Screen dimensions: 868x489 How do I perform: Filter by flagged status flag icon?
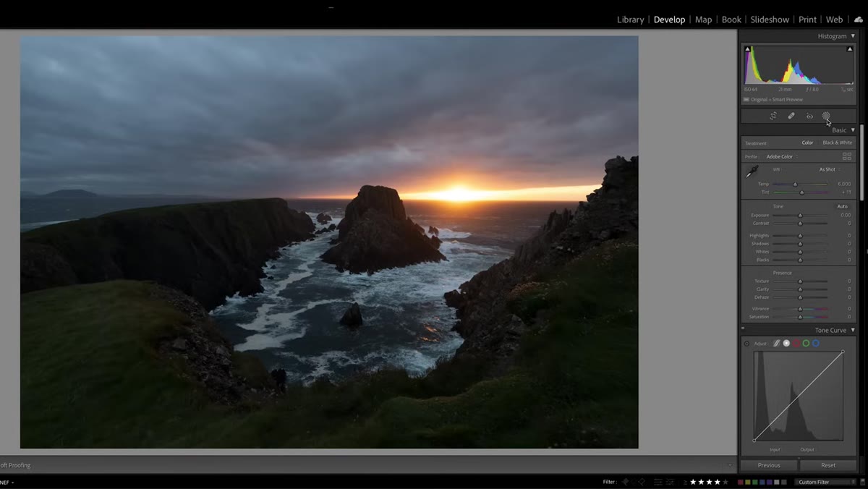click(x=625, y=482)
